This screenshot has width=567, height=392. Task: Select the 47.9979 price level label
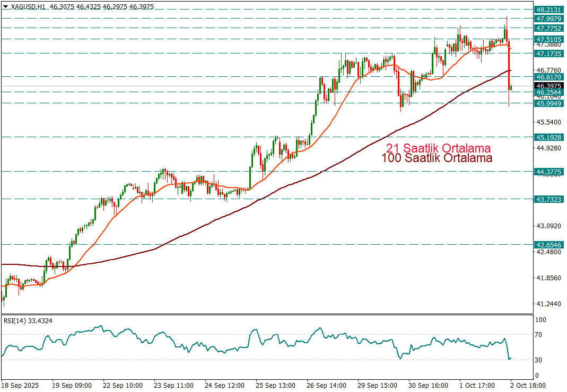tap(548, 18)
